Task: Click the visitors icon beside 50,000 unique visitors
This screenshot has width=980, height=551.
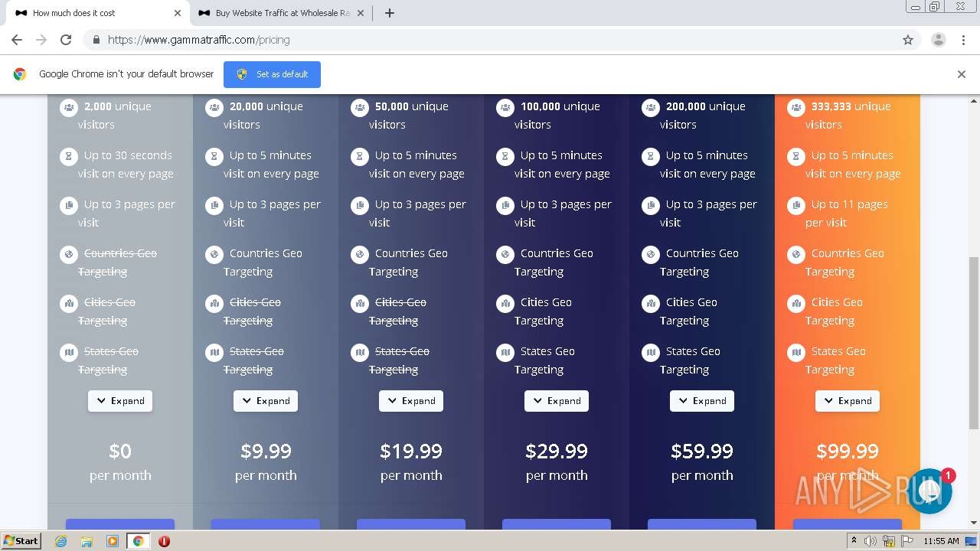Action: pos(360,107)
